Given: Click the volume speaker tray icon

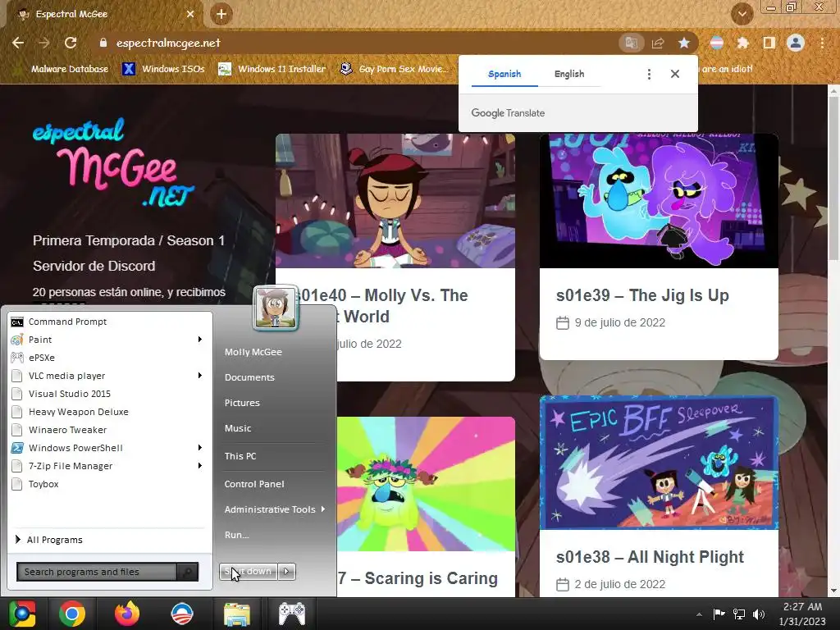Looking at the screenshot, I should click(x=759, y=614).
